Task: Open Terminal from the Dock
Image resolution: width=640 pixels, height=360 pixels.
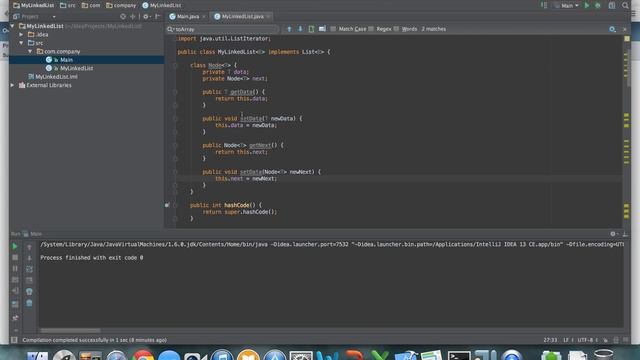Action: click(459, 355)
